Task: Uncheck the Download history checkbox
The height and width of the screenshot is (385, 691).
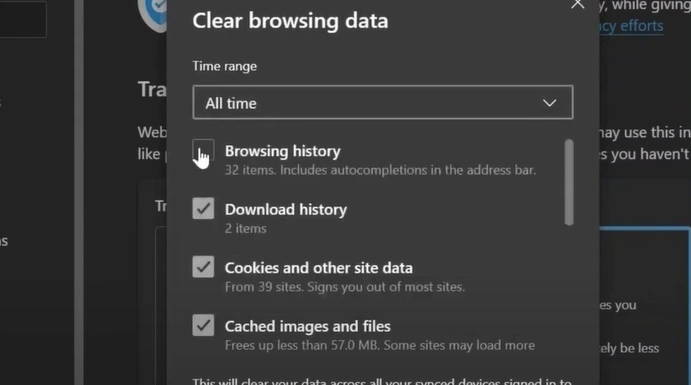Action: click(x=203, y=208)
